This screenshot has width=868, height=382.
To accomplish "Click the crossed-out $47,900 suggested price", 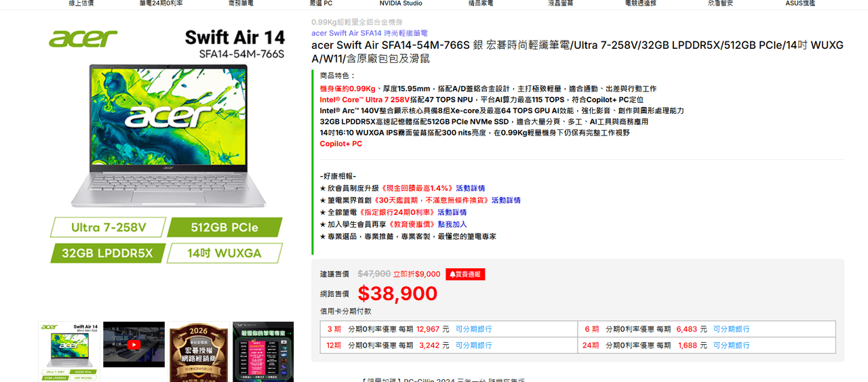I will [x=374, y=274].
